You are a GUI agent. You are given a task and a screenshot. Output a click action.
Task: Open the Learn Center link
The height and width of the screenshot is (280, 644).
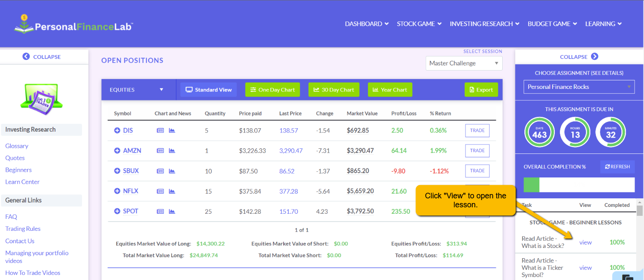pos(22,182)
